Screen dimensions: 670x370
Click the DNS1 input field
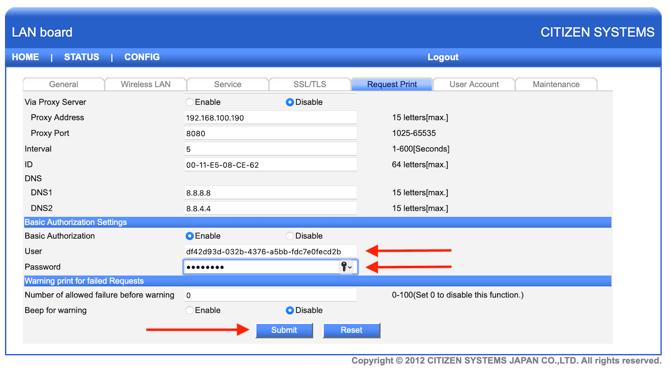tap(270, 193)
